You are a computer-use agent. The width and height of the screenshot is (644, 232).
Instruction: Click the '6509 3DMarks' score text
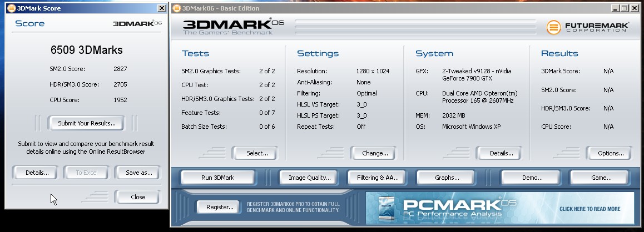click(87, 50)
